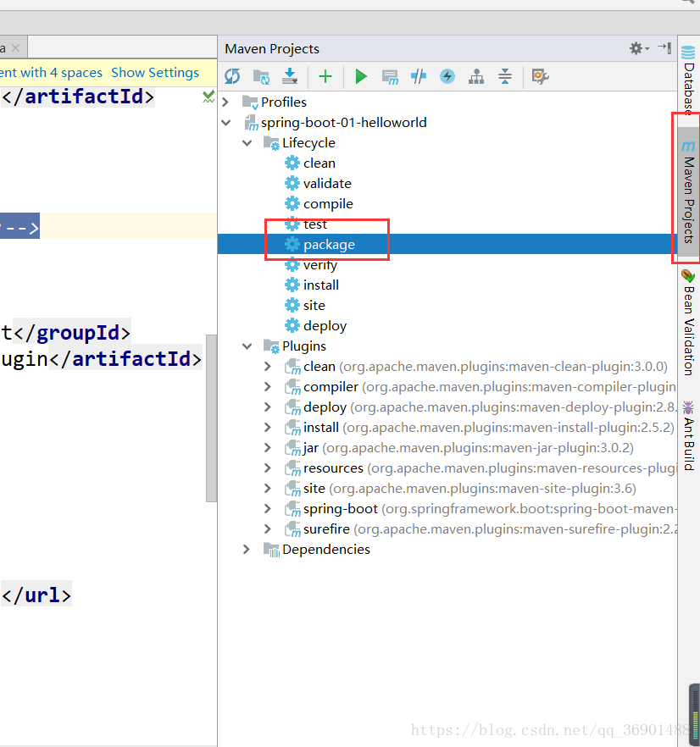700x747 pixels.
Task: Collapse the spring-boot-01-helloworld project node
Action: [x=226, y=123]
